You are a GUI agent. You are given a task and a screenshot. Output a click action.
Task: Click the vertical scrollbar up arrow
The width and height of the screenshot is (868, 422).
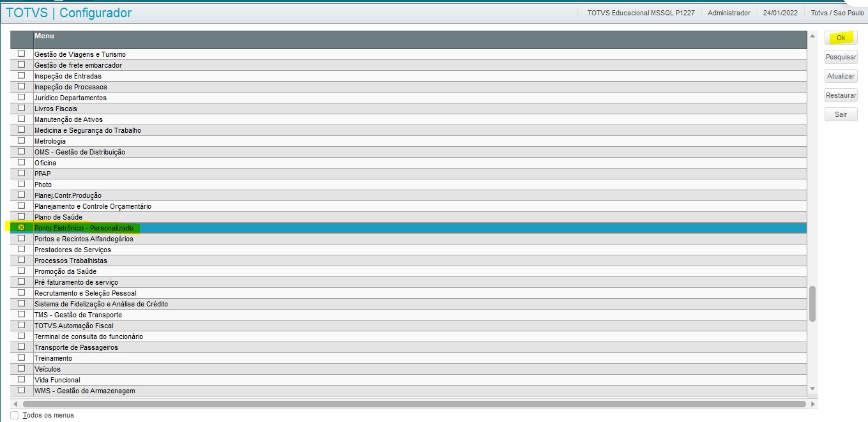pyautogui.click(x=812, y=37)
